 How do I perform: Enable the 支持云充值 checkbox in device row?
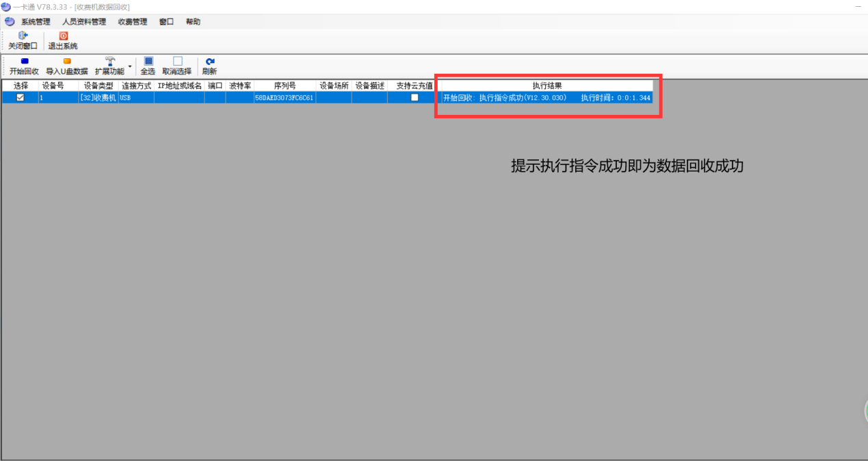[x=415, y=98]
